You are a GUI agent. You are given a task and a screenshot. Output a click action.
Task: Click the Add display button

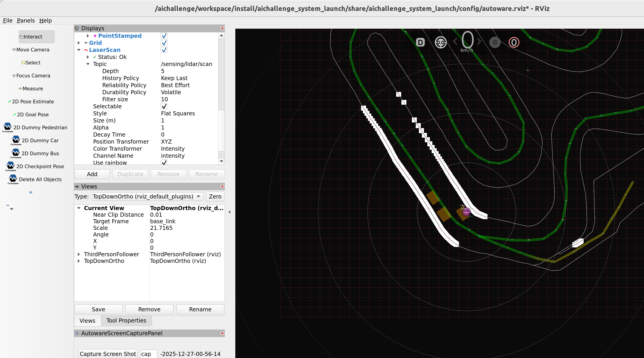[92, 174]
